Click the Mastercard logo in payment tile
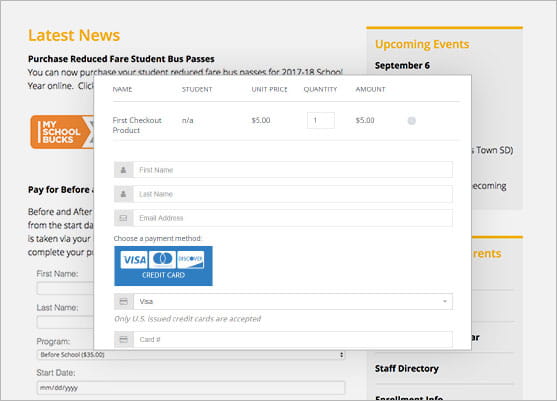Image resolution: width=557 pixels, height=401 pixels. pos(162,259)
